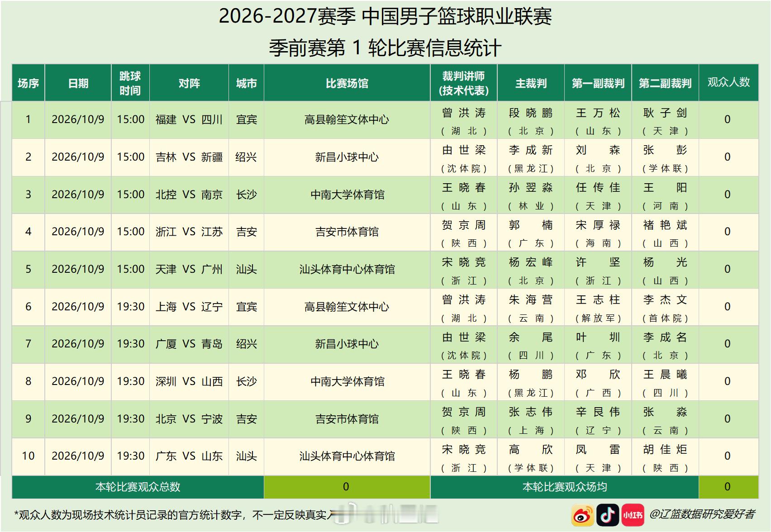This screenshot has width=771, height=532.
Task: Select the 裁判讲师(技术代表) column header
Action: pyautogui.click(x=464, y=83)
